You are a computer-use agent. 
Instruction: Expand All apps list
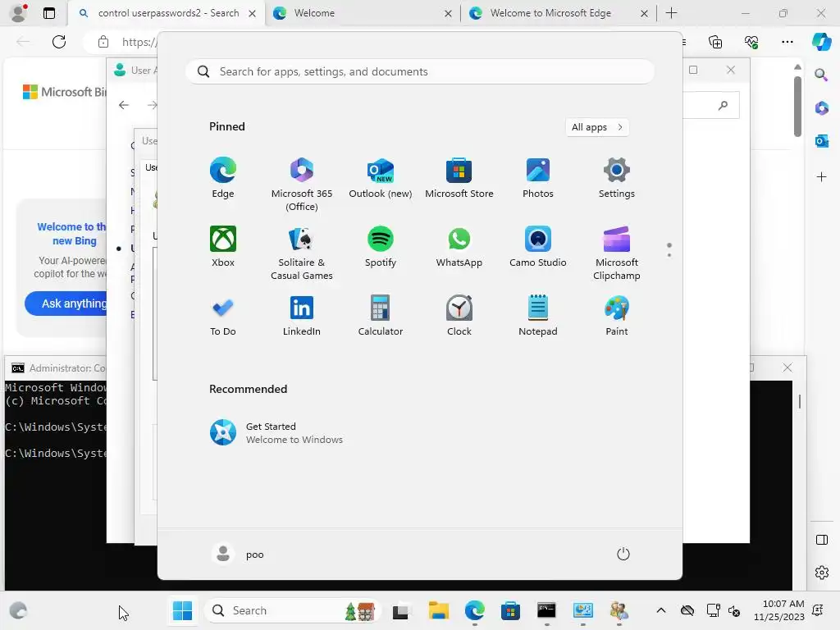[x=597, y=127]
